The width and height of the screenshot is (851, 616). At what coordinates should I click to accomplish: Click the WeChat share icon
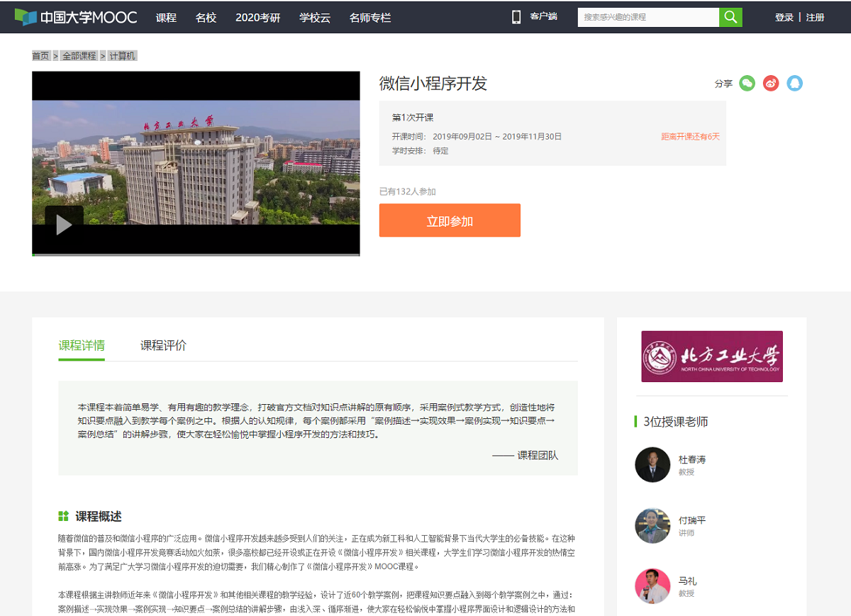pyautogui.click(x=747, y=84)
